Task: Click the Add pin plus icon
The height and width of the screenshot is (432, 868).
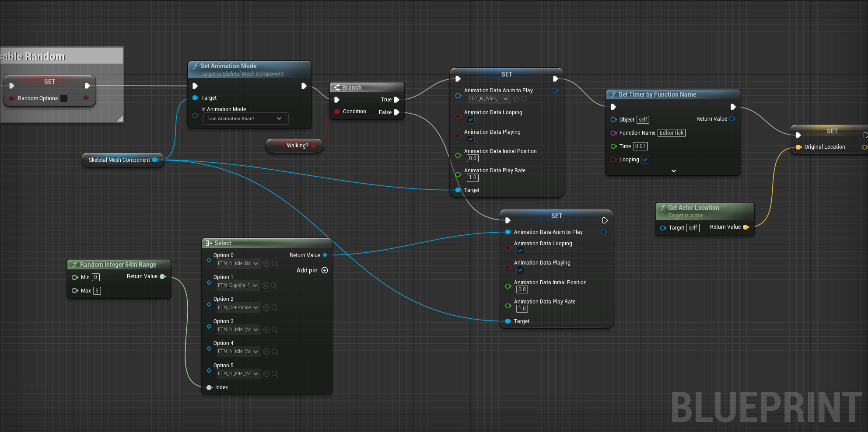Action: click(325, 270)
